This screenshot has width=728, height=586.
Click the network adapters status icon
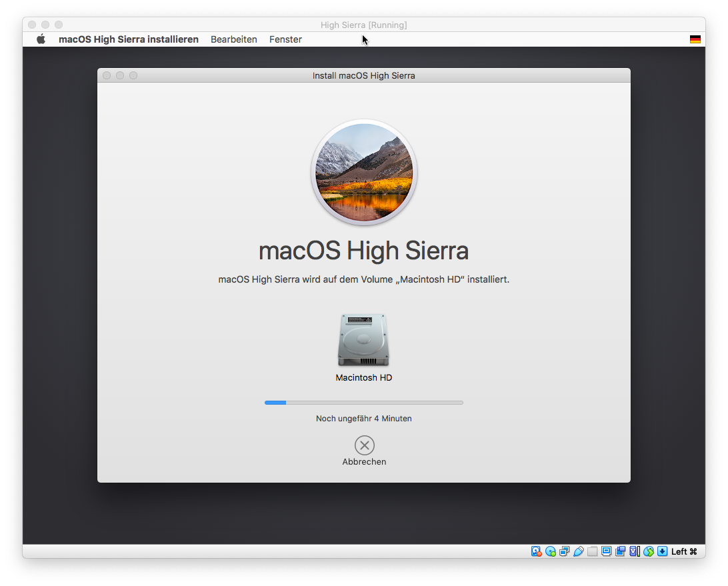coord(565,551)
